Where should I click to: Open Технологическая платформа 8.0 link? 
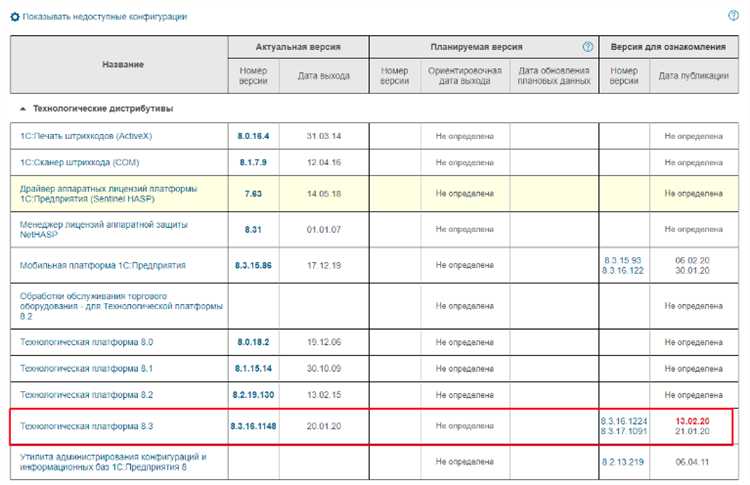coord(86,342)
